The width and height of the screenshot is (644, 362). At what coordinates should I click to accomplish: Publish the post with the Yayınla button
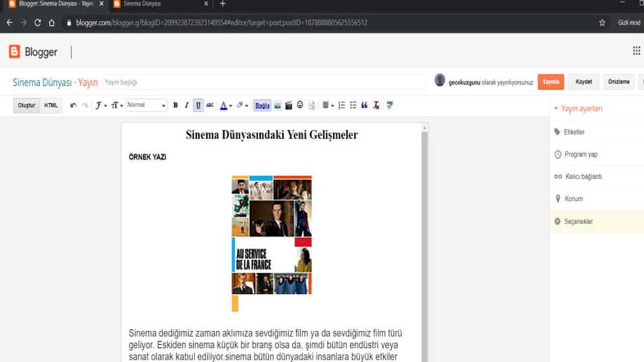tap(551, 82)
